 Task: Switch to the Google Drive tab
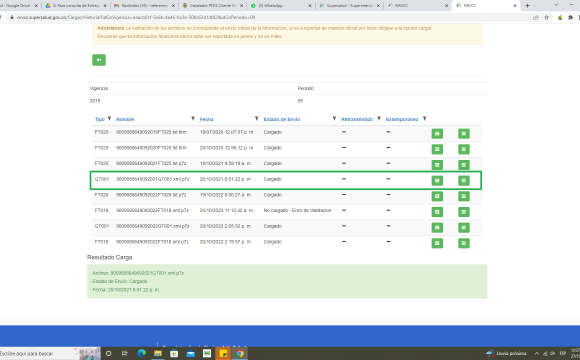(x=17, y=6)
